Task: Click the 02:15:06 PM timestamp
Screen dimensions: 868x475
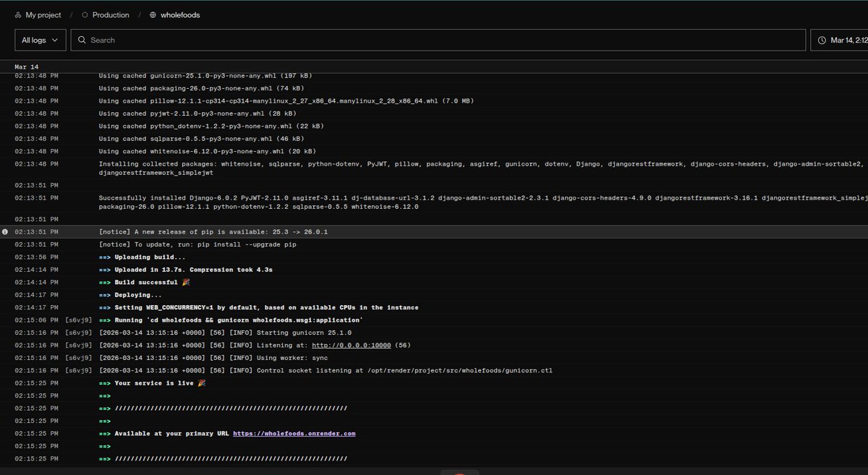Action: coord(36,320)
